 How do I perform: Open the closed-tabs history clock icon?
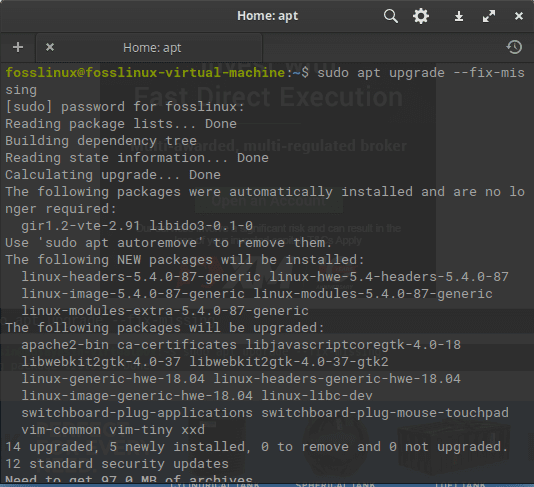tap(514, 47)
